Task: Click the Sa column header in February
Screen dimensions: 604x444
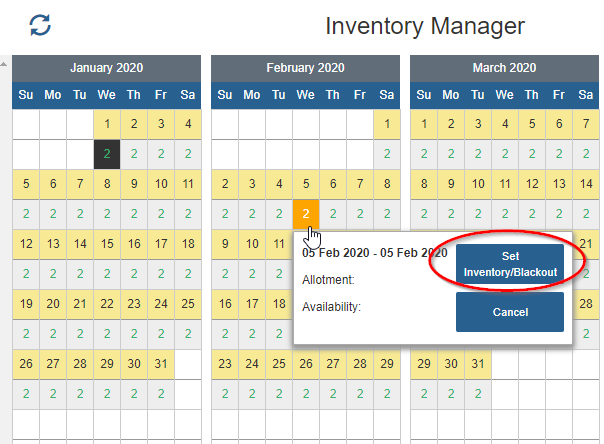Action: pyautogui.click(x=386, y=95)
